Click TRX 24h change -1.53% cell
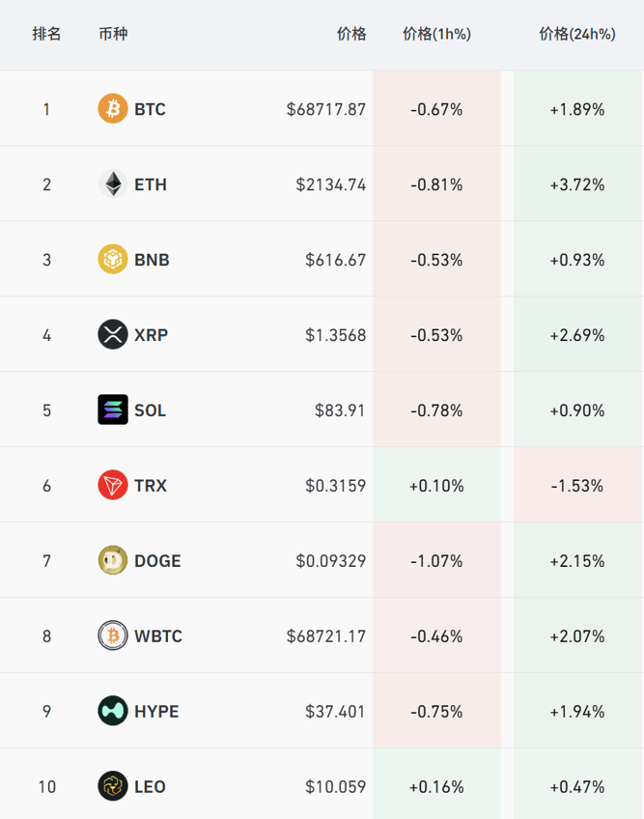Screen dimensions: 644x819 (x=577, y=486)
